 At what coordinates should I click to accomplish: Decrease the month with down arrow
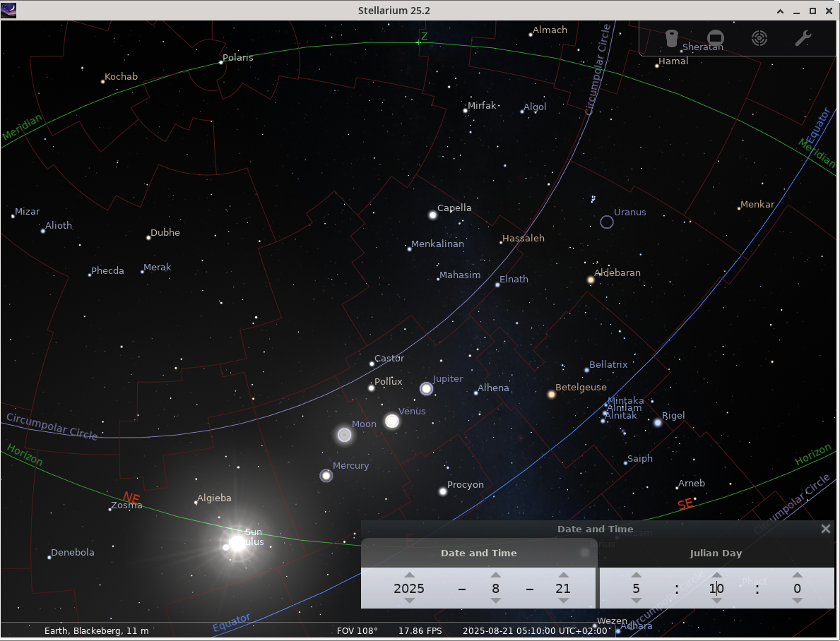pyautogui.click(x=495, y=601)
